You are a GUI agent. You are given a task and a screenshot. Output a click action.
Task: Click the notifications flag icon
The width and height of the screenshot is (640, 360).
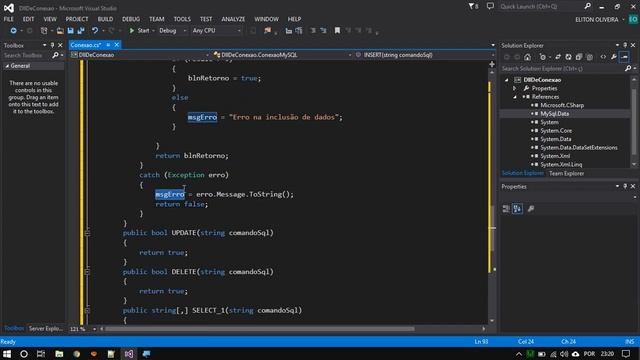[473, 7]
